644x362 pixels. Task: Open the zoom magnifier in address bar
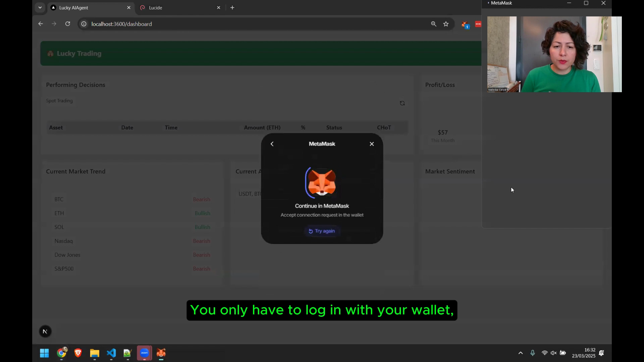point(434,24)
